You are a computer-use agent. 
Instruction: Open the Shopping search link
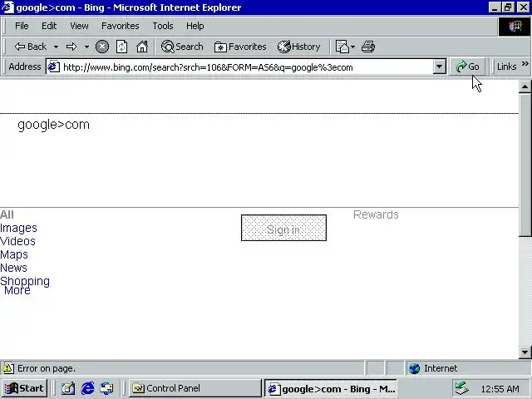click(25, 281)
